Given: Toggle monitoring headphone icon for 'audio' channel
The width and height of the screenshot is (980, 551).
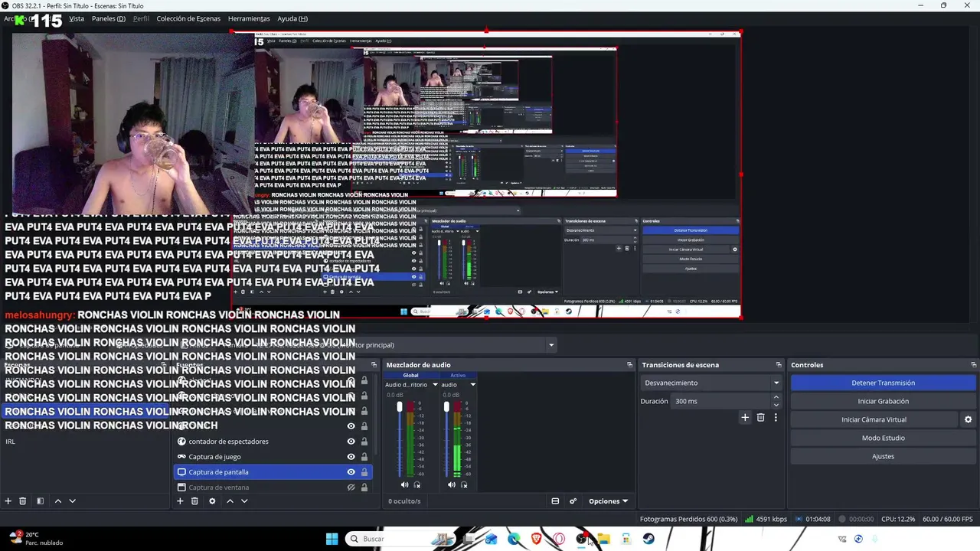Looking at the screenshot, I should (464, 484).
